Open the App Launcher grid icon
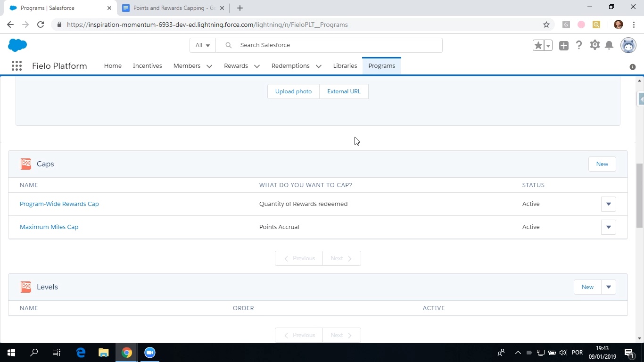 (17, 66)
